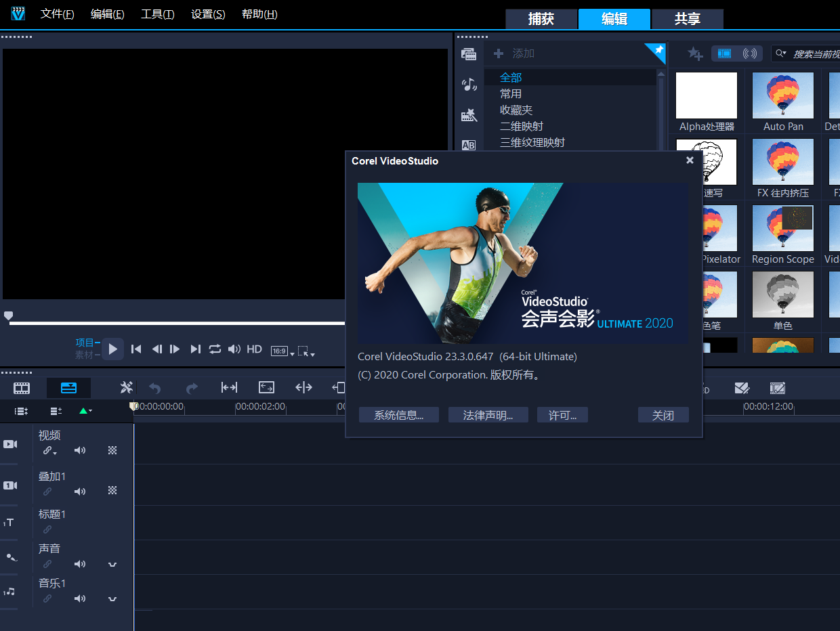Toggle HD preview mode
840x631 pixels.
pos(254,349)
